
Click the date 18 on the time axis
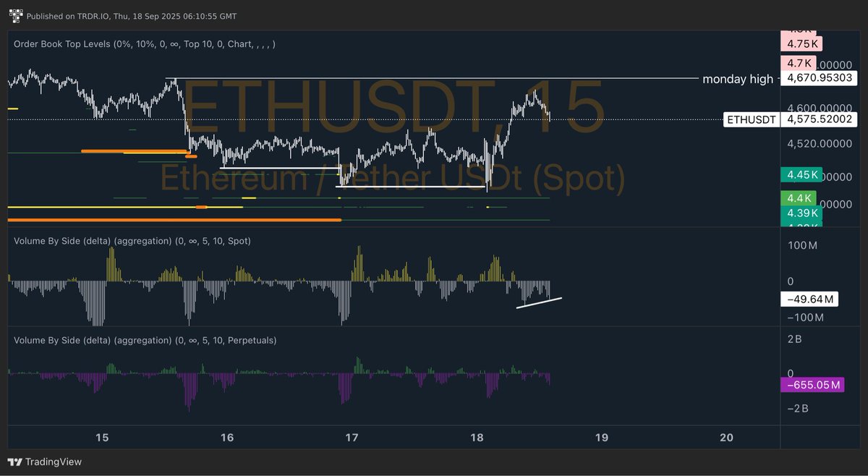[x=477, y=437]
